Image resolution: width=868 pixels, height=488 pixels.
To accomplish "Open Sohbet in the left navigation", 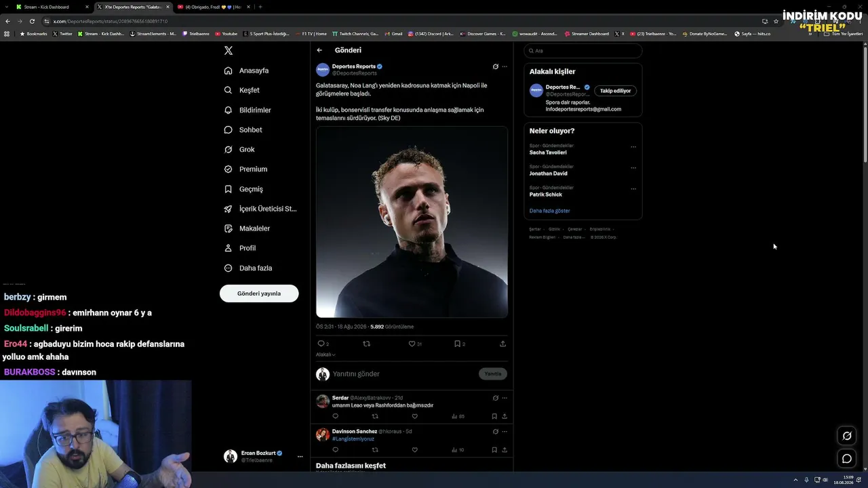I will pyautogui.click(x=243, y=129).
